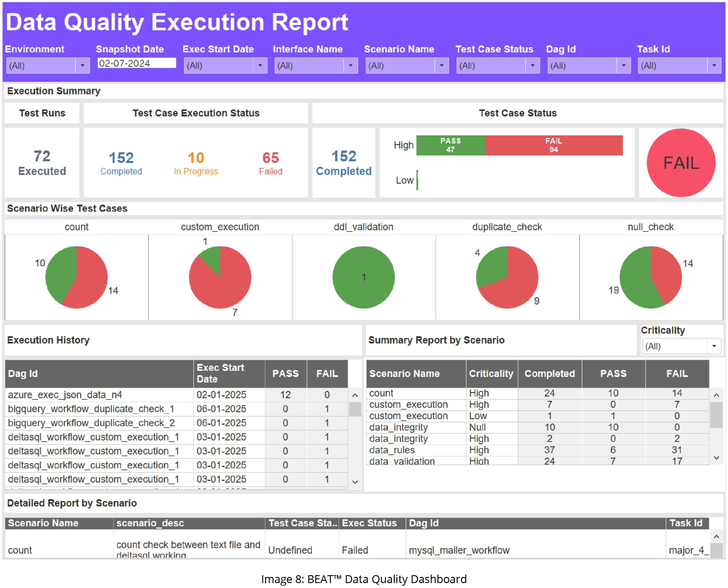Click the red FAIL 94 bar segment
728x588 pixels.
(554, 145)
